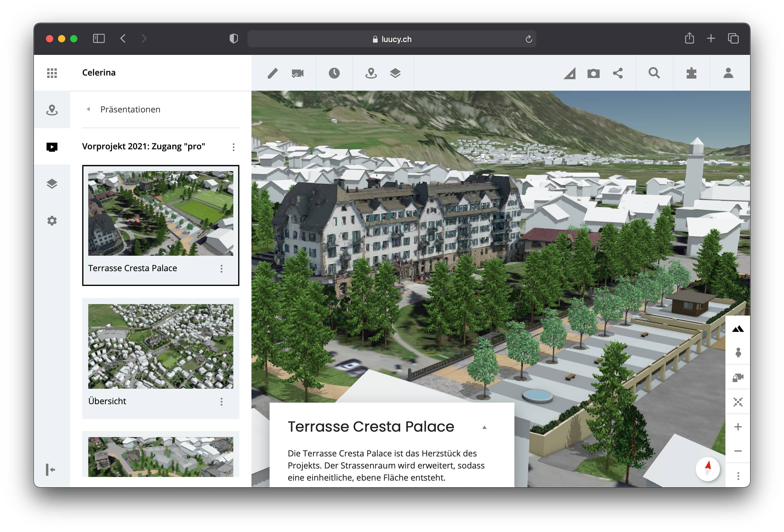
Task: Open the puzzle piece plugins icon
Action: pos(691,73)
